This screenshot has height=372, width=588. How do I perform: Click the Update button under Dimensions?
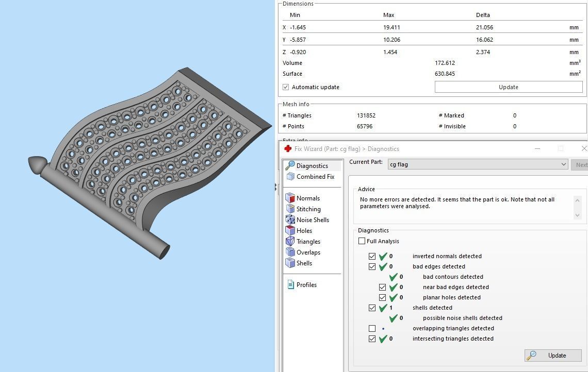point(509,87)
